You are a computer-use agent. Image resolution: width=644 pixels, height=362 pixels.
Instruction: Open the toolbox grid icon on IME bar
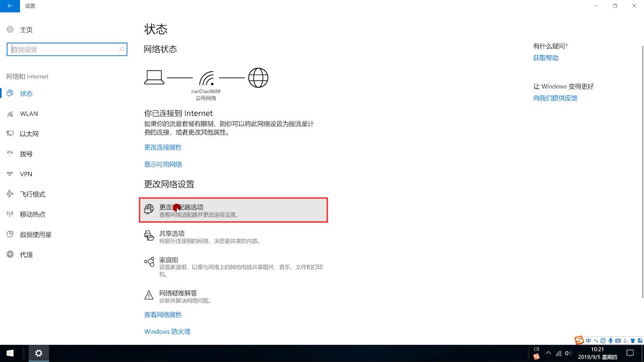[640, 340]
